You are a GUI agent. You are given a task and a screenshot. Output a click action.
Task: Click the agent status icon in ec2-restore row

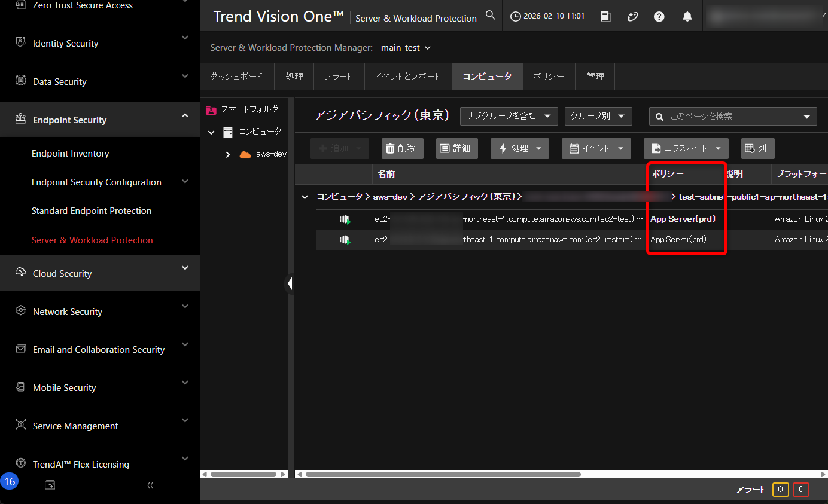click(x=345, y=240)
